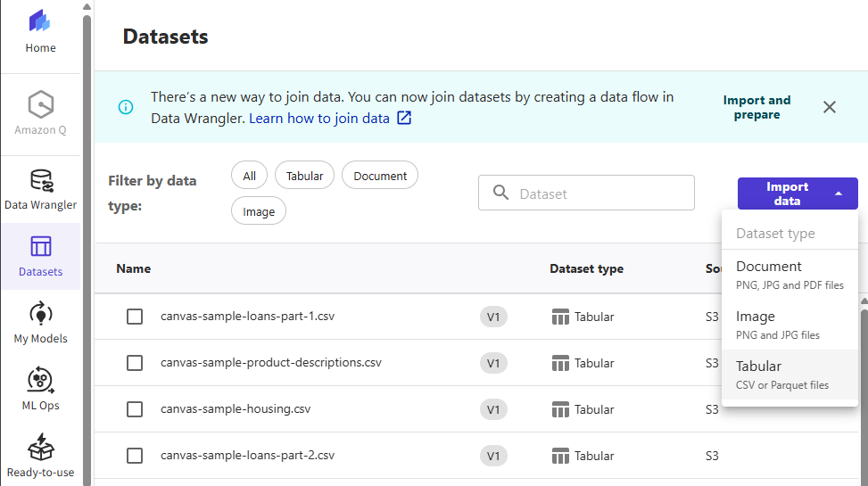The image size is (868, 486).
Task: Click the Import and prepare button
Action: [x=756, y=107]
